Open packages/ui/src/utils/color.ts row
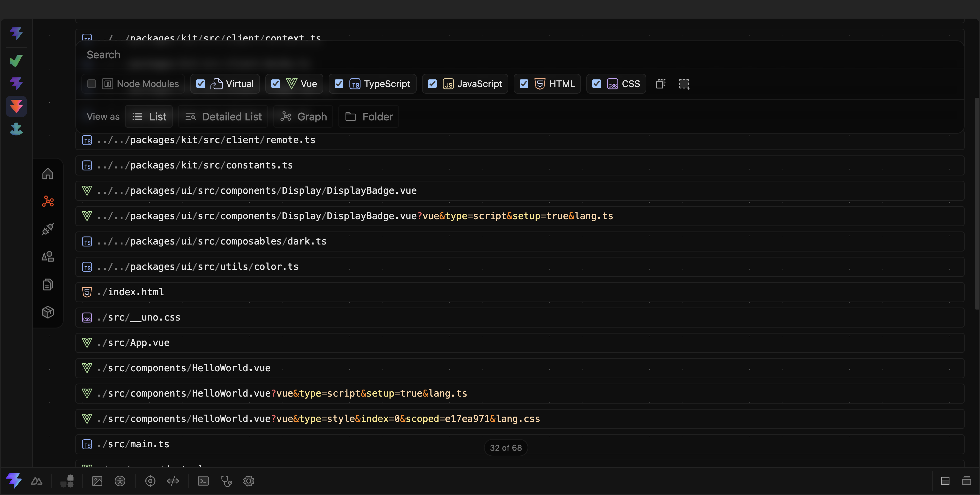Screen dimensions: 980x495 pyautogui.click(x=520, y=267)
